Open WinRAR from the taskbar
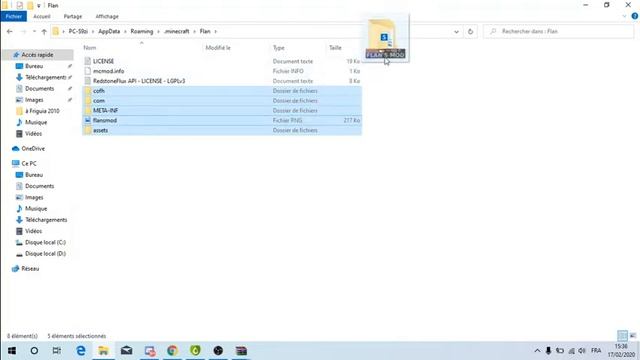The width and height of the screenshot is (640, 360). pyautogui.click(x=241, y=351)
